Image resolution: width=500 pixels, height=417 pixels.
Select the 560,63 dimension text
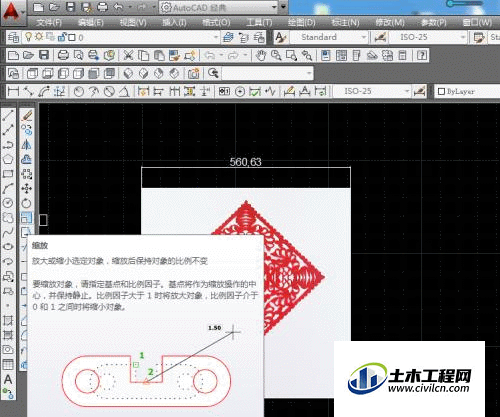click(x=246, y=162)
